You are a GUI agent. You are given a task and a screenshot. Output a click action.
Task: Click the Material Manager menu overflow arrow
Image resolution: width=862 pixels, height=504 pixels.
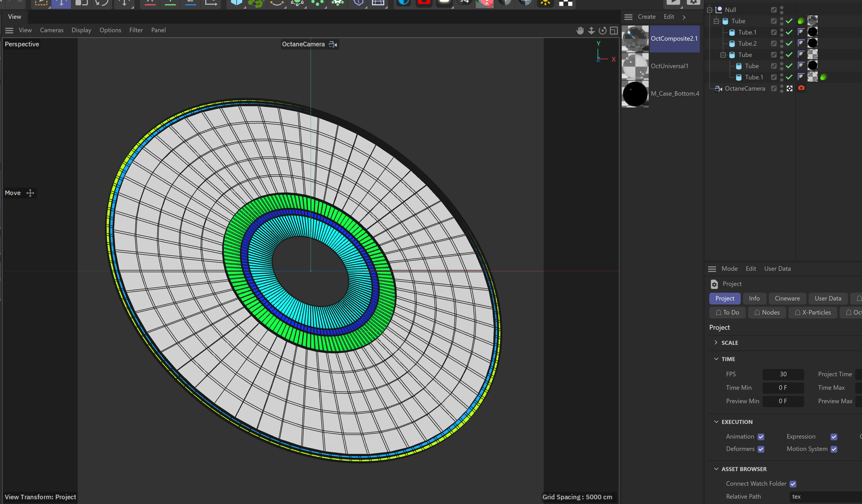point(684,17)
